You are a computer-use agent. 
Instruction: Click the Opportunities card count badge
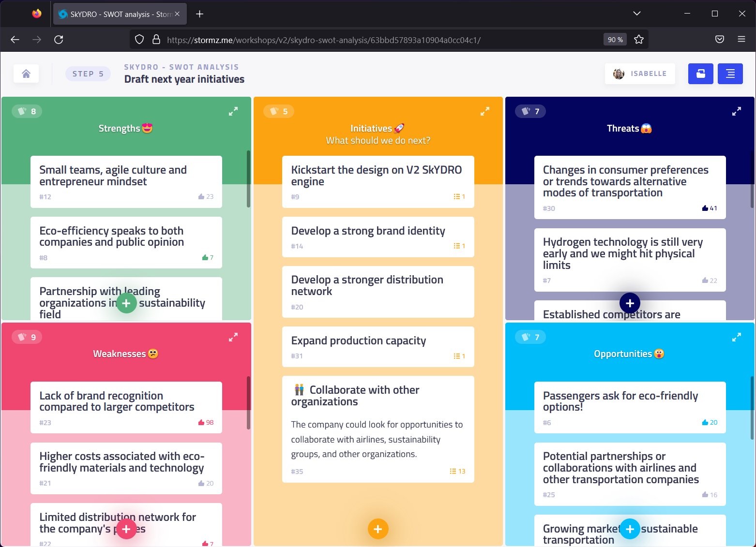pos(530,337)
